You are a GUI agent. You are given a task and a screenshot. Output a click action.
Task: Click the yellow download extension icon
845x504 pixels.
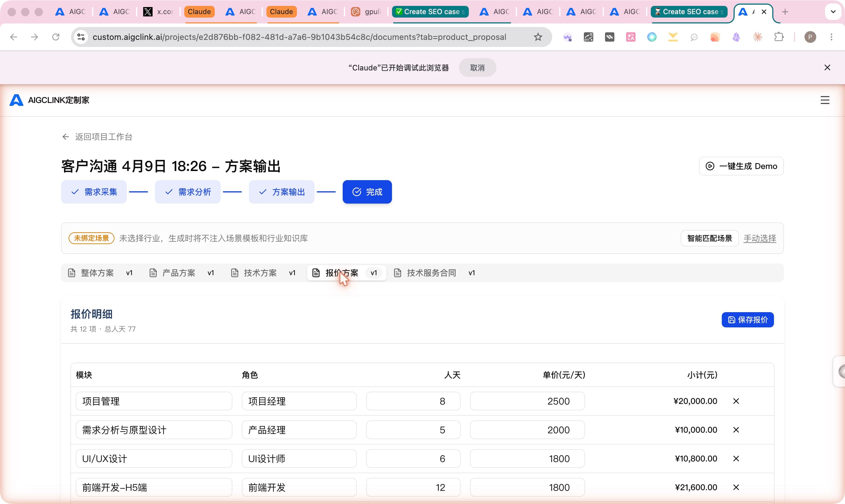click(673, 37)
